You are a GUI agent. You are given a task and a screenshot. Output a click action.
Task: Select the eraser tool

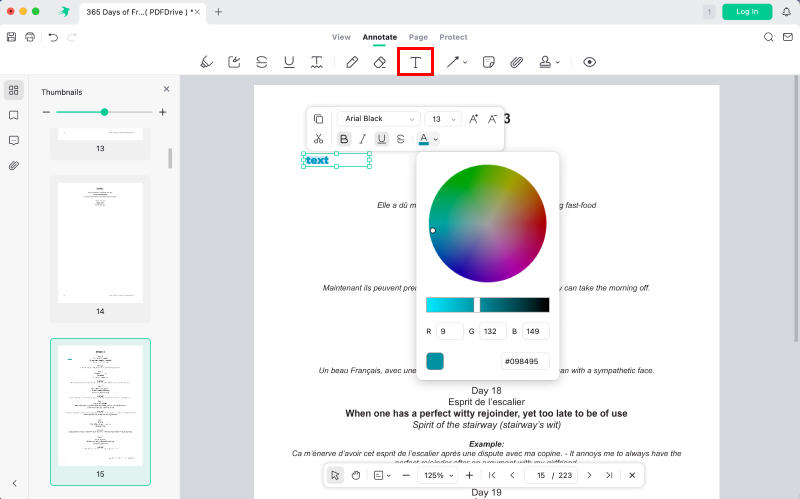point(380,62)
